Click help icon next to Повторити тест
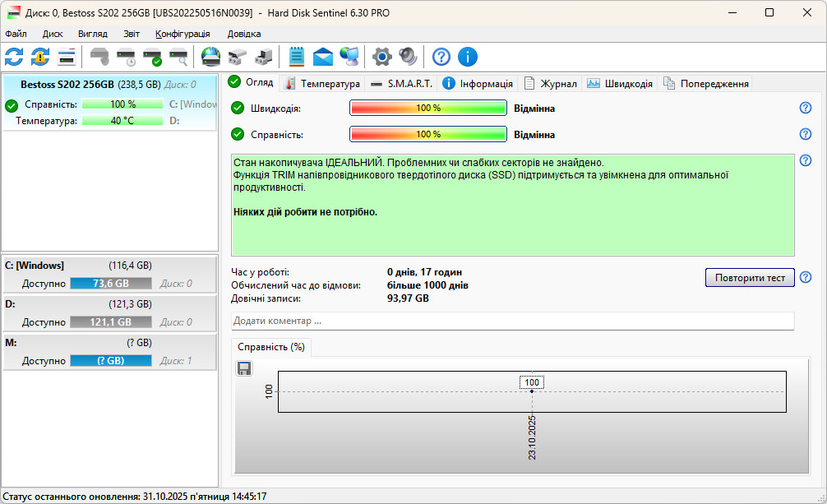Image resolution: width=827 pixels, height=504 pixels. [806, 277]
